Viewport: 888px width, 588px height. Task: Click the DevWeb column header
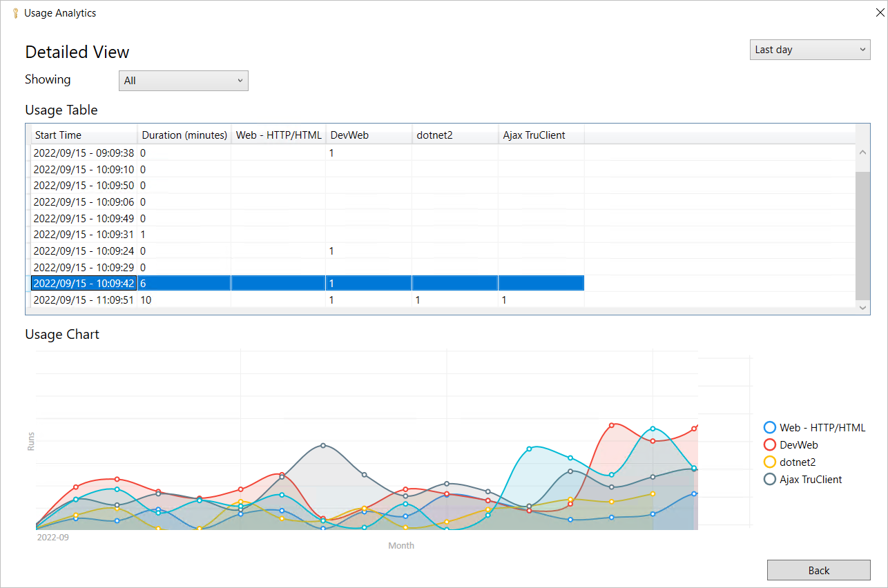tap(368, 135)
